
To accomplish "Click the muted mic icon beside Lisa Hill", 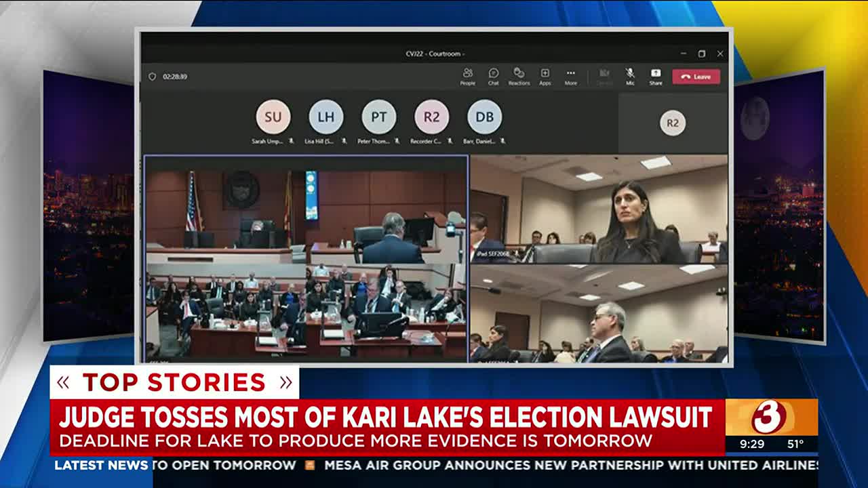I will click(344, 141).
